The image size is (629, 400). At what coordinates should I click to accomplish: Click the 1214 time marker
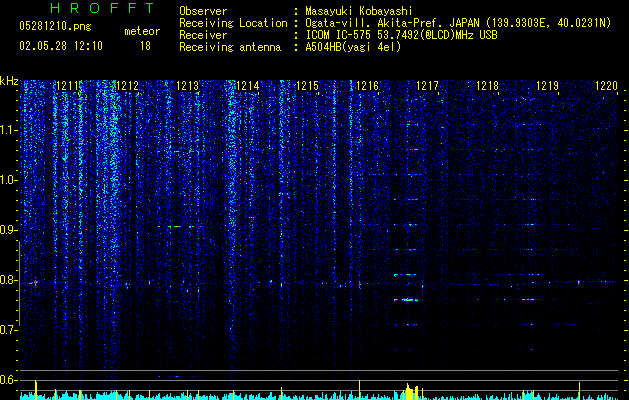click(x=248, y=85)
